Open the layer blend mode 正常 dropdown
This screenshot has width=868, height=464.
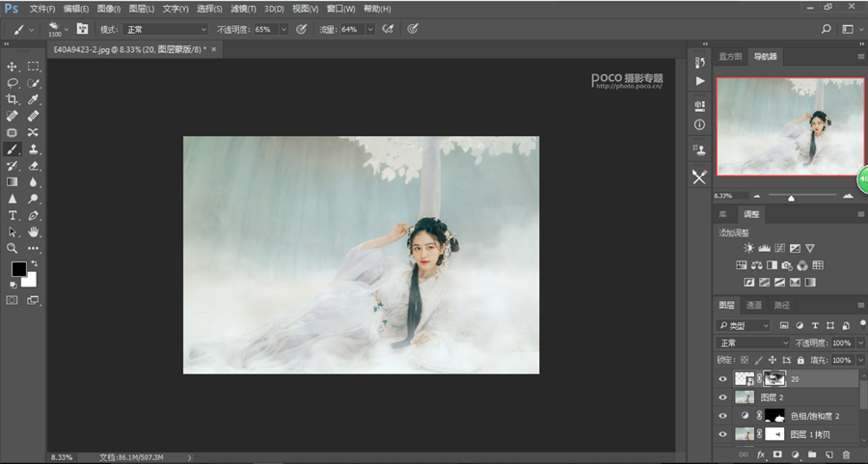pyautogui.click(x=753, y=342)
